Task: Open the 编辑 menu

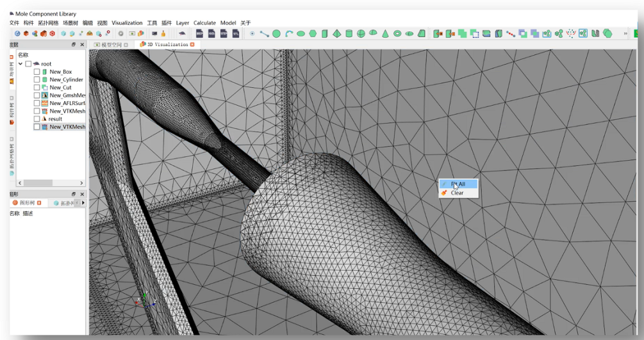Action: pyautogui.click(x=88, y=23)
